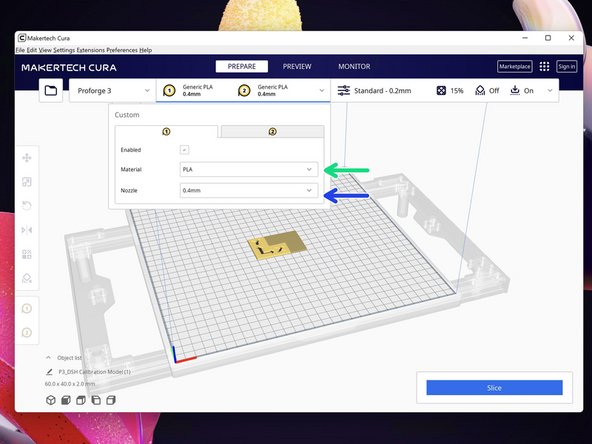Select extruder 2 tab in Custom panel
Screen dimensions: 592x444
272,132
